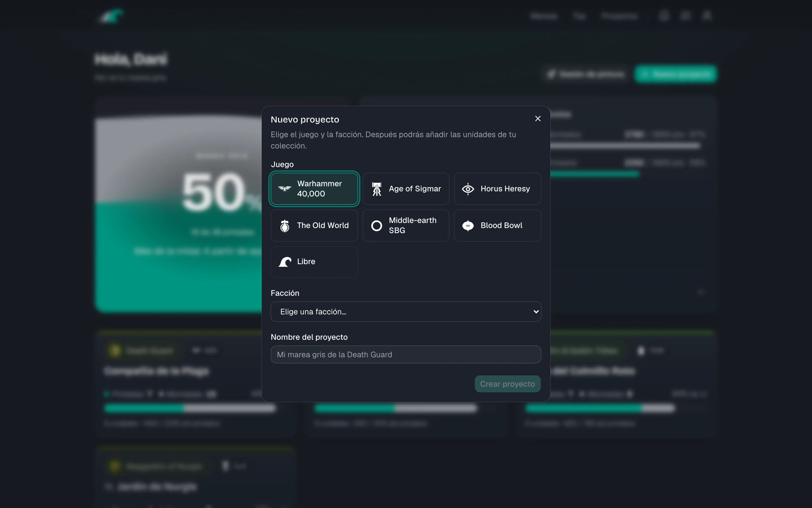Choose Age of Sigmar as the game
Viewport: 812px width, 508px height.
pos(406,189)
